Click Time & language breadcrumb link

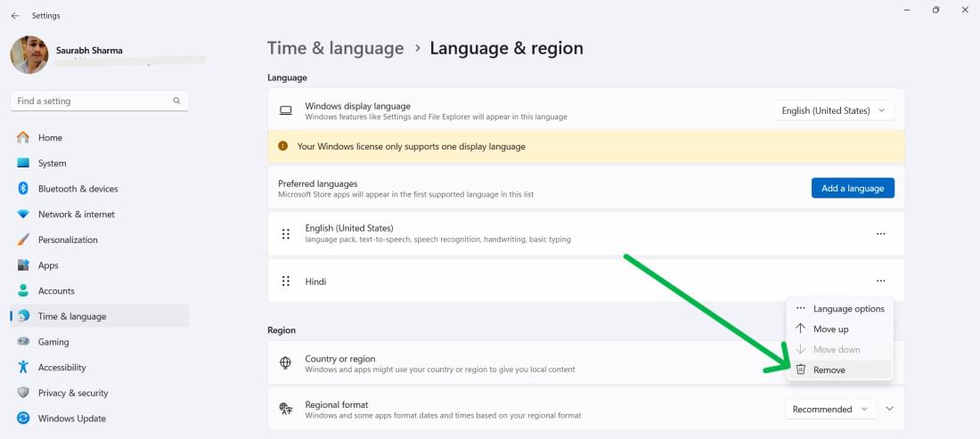tap(336, 48)
